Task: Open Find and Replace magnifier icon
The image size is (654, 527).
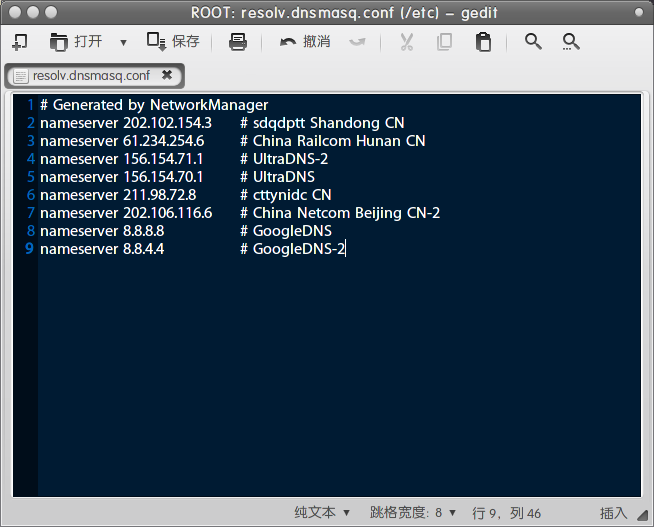Action: [571, 42]
